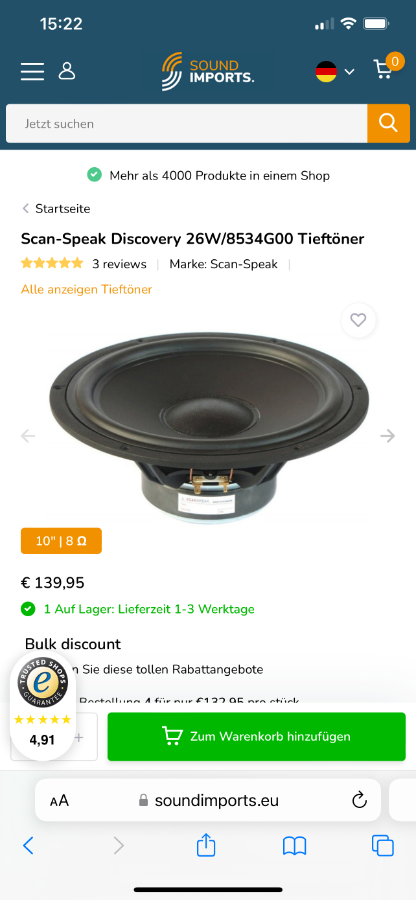This screenshot has height=900, width=416.
Task: Click Zum Warenkorb hinzufügen button
Action: [x=256, y=736]
